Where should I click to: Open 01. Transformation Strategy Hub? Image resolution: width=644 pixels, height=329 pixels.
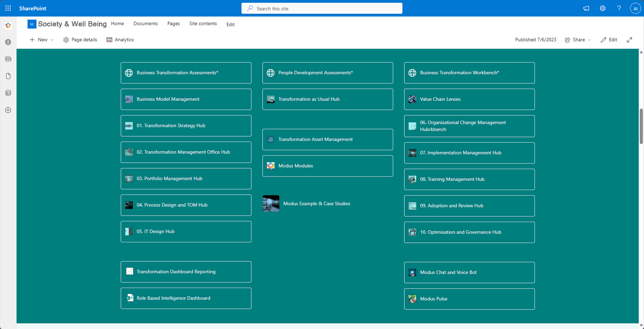[x=186, y=126]
